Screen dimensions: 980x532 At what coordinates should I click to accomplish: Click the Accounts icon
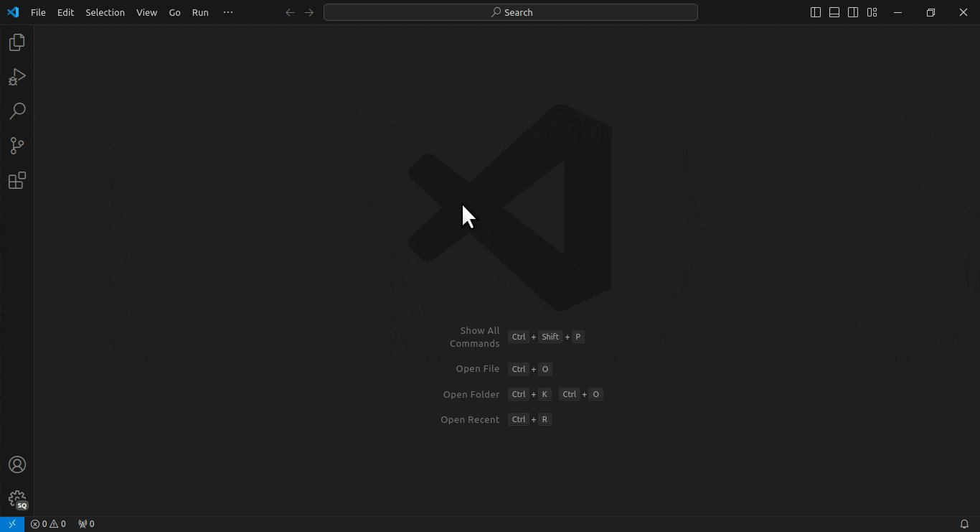[x=17, y=465]
